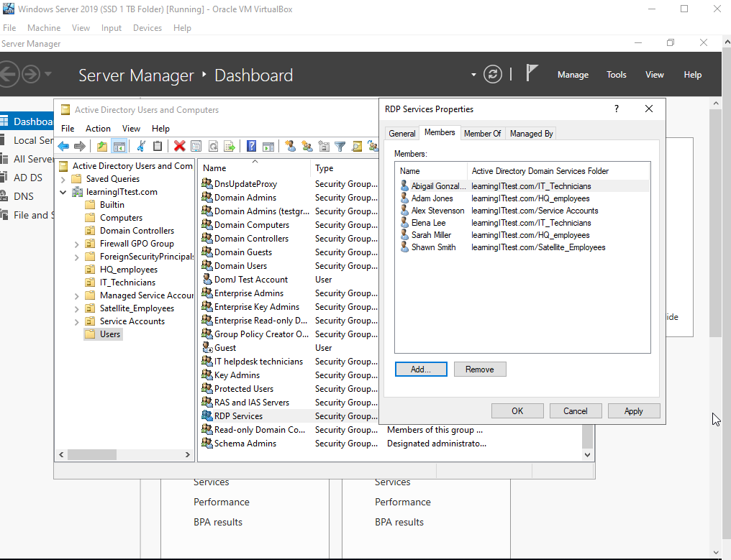Refresh the user list via the refresh icon
Image resolution: width=731 pixels, height=560 pixels.
pos(213,146)
